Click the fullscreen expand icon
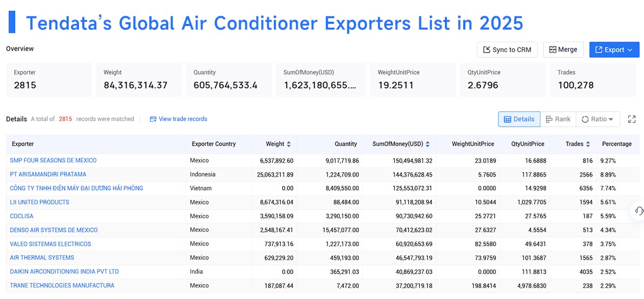The image size is (644, 299). [x=632, y=119]
